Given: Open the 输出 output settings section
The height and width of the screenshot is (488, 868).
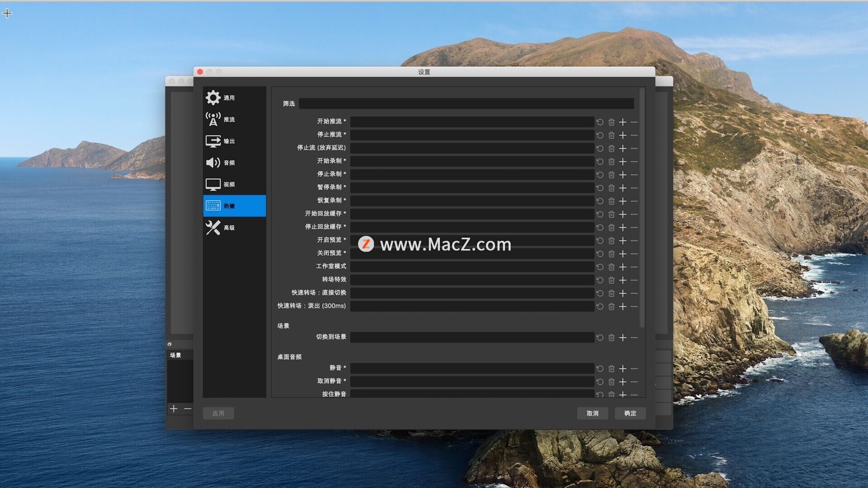Looking at the screenshot, I should point(234,141).
